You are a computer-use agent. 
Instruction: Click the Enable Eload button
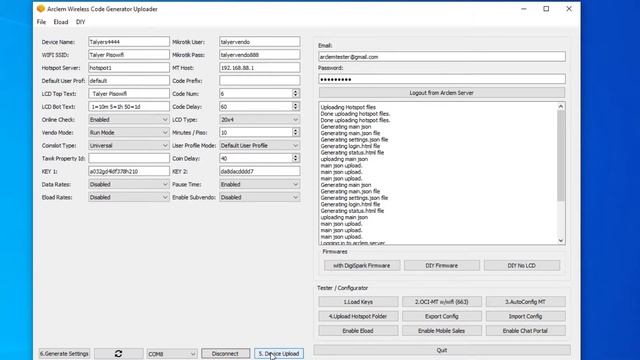(358, 331)
